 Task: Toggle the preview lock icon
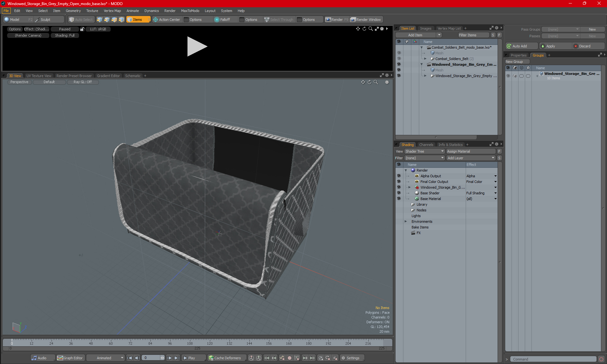point(82,29)
